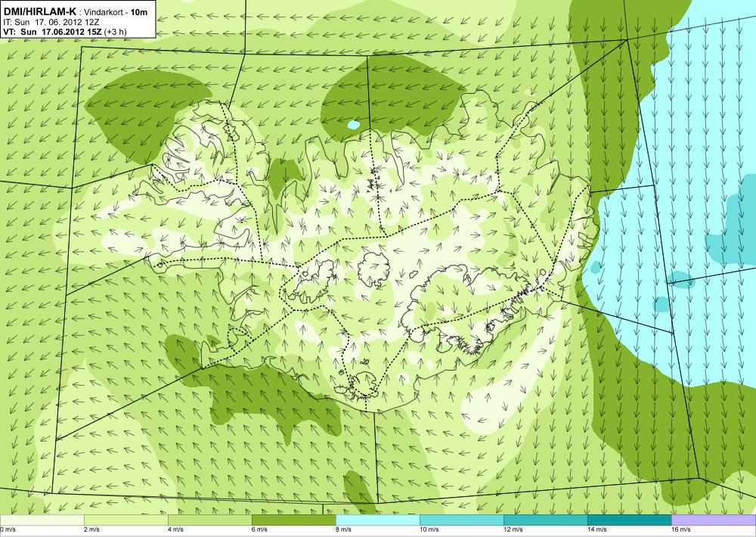Click the '0 m/s' legend label
Image resolution: width=756 pixels, height=537 pixels.
point(8,529)
